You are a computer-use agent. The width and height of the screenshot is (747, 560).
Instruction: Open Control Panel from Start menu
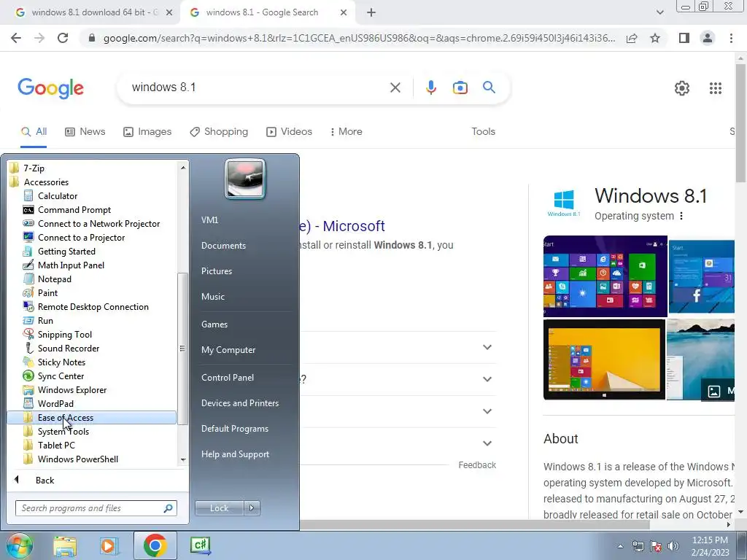click(x=228, y=377)
